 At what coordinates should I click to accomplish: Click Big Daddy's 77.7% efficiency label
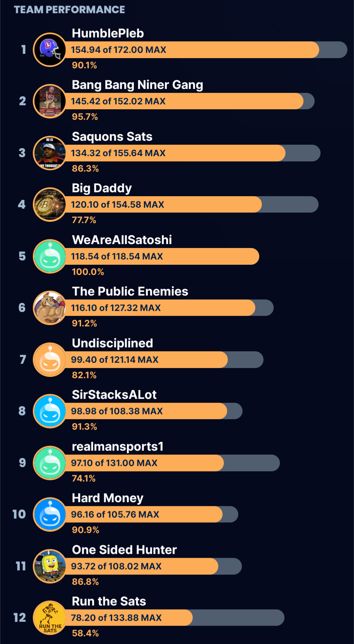pos(84,220)
